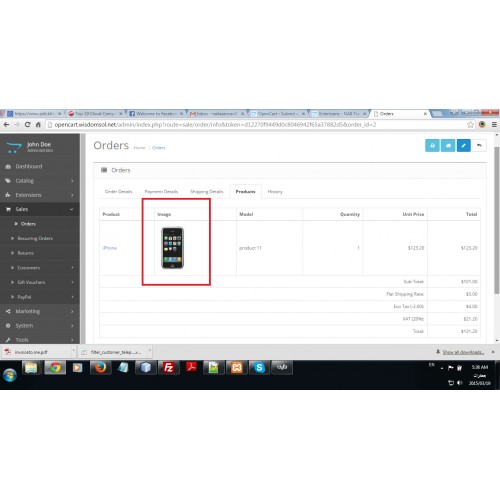This screenshot has height=500, width=500.
Task: Expand the Catalog sidebar menu
Action: pos(40,181)
